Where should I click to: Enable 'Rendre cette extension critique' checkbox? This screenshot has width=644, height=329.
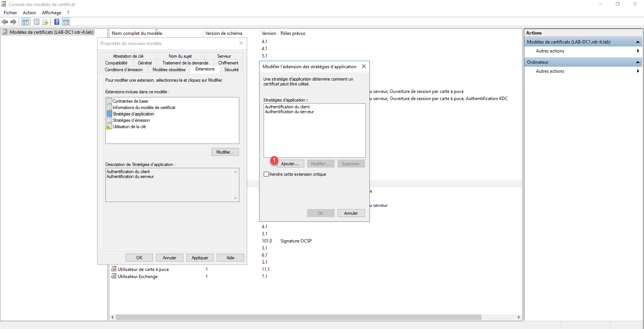[x=266, y=174]
